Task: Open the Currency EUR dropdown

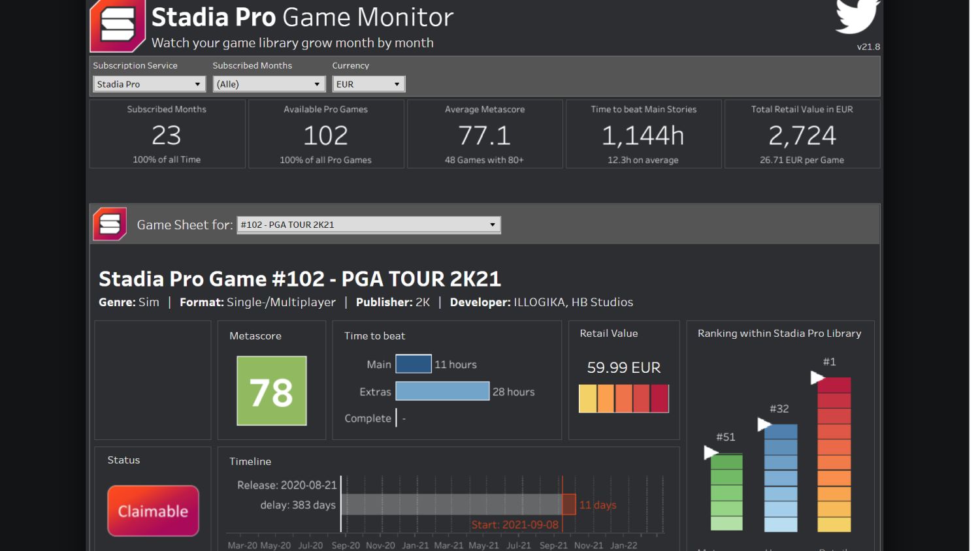Action: [368, 84]
